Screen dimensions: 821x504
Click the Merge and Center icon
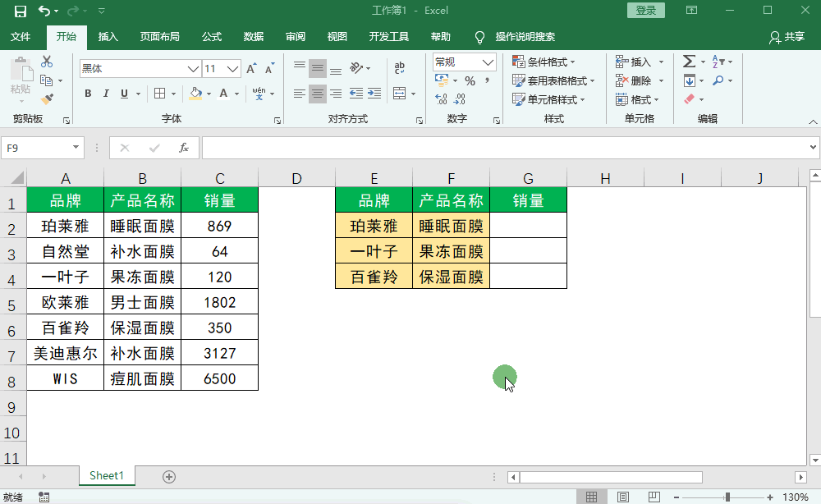400,94
